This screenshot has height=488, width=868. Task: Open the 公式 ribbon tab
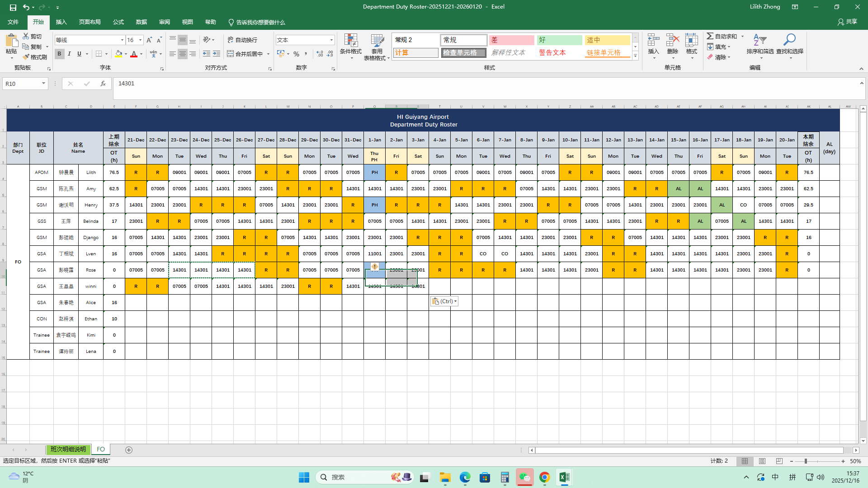[x=118, y=22]
